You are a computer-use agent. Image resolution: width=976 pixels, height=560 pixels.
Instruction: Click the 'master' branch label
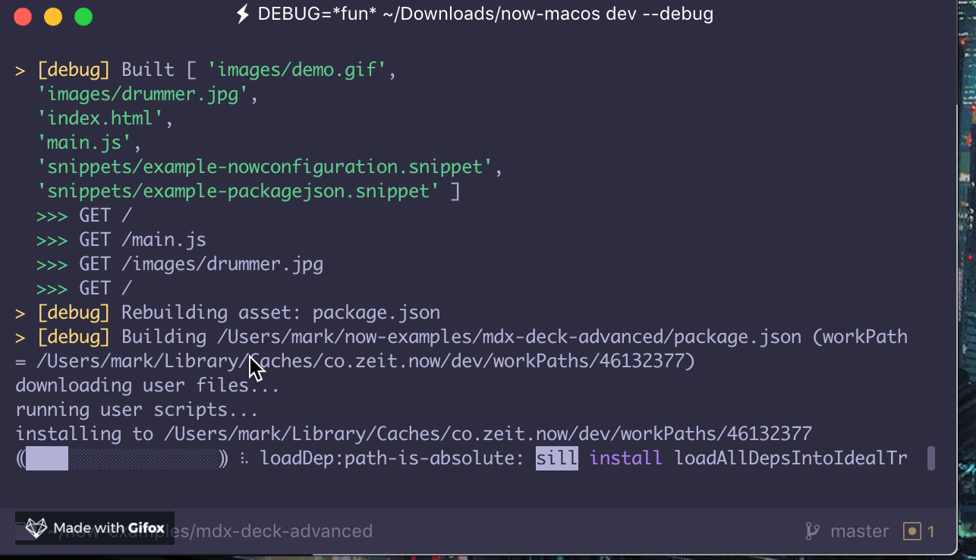pos(860,531)
